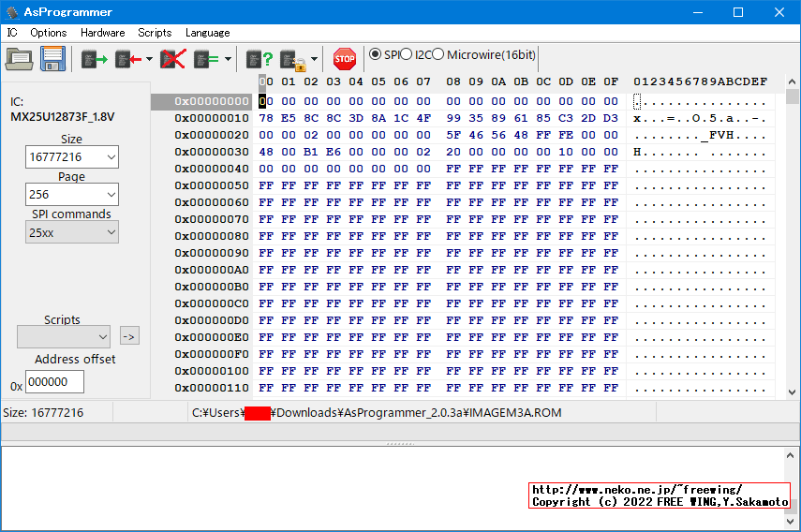
Task: Verify IC with green equals chip icon
Action: (206, 59)
